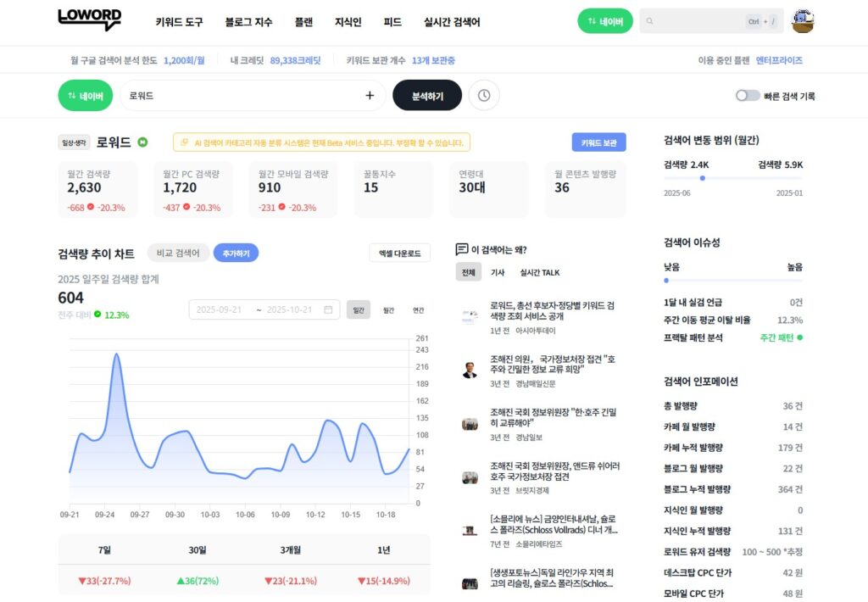The height and width of the screenshot is (602, 868).
Task: Click the chat icon beside 이 검색어는 왜?
Action: tap(462, 249)
